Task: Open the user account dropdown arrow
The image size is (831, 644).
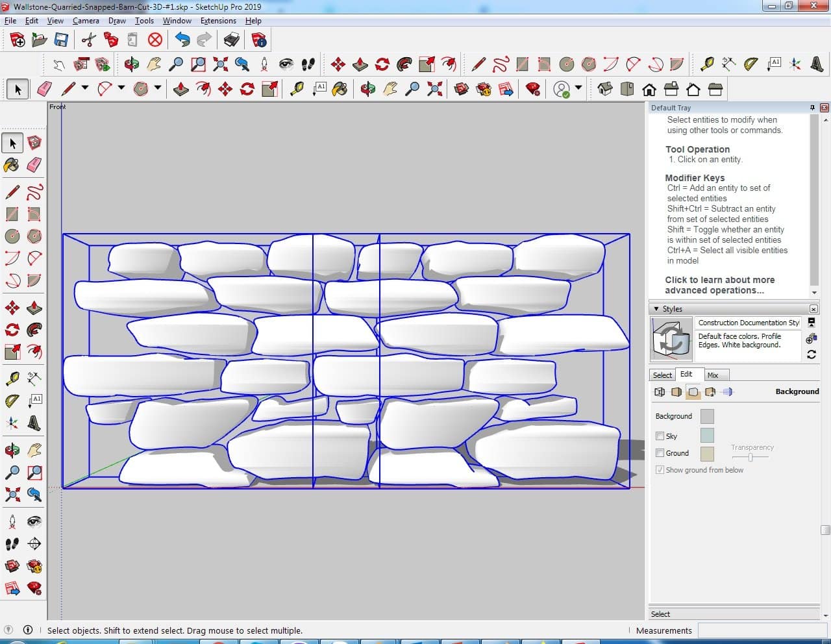Action: pyautogui.click(x=578, y=88)
